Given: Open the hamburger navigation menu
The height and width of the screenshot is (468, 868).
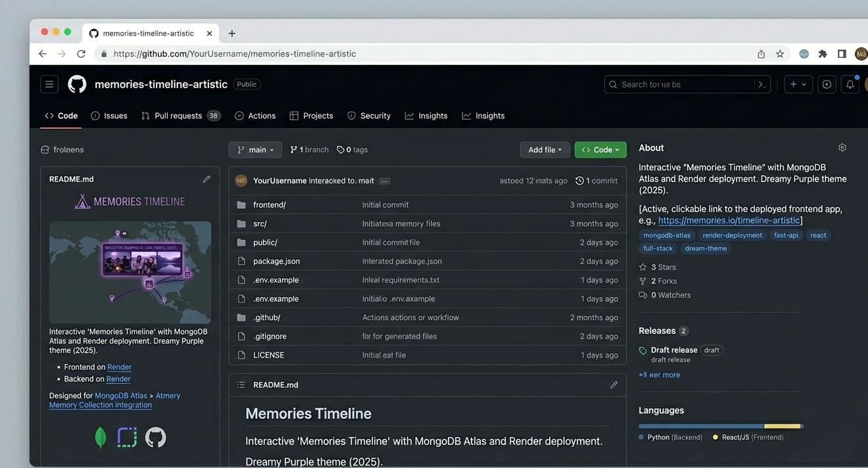Looking at the screenshot, I should pyautogui.click(x=49, y=84).
